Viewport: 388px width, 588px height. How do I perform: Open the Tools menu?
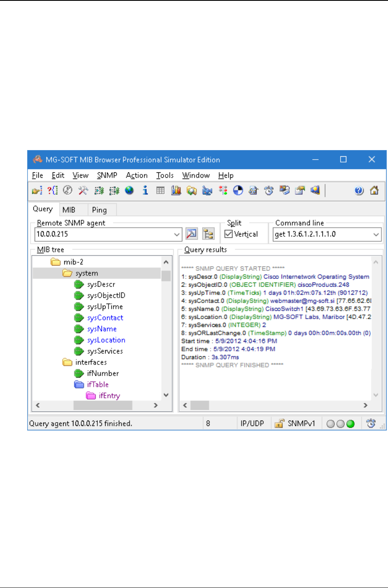pos(165,175)
